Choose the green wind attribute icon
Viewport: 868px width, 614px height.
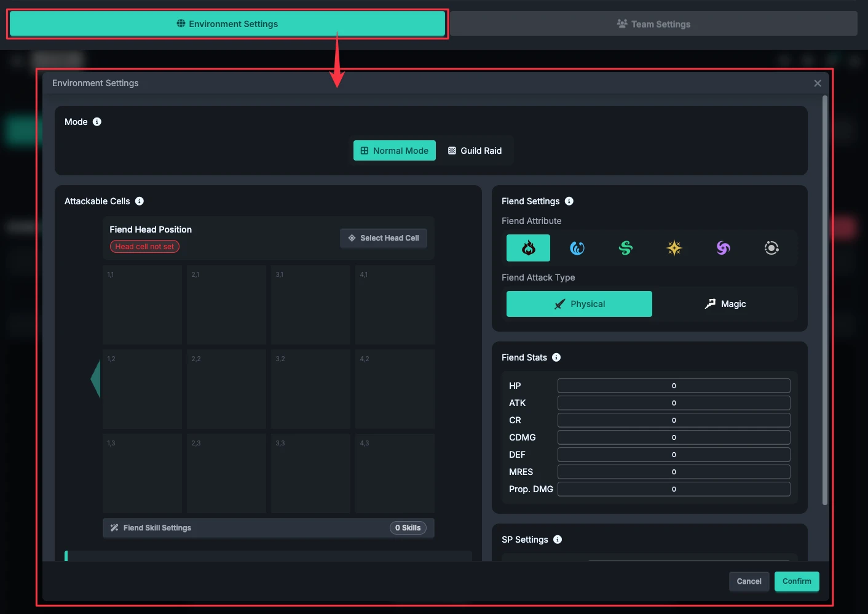626,248
